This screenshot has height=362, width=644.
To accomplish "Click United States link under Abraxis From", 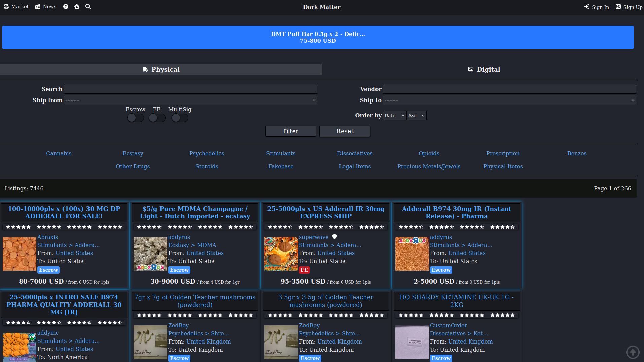I will (74, 253).
